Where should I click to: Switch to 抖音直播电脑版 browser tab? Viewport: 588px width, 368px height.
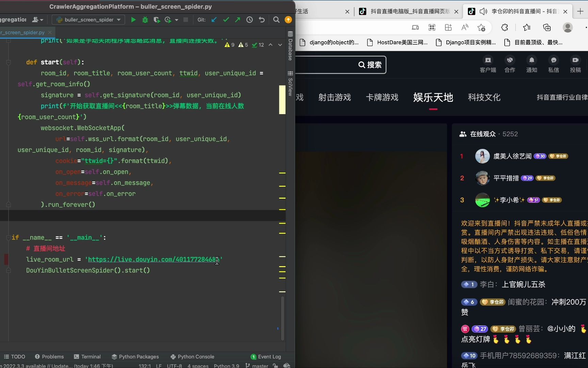tap(408, 11)
